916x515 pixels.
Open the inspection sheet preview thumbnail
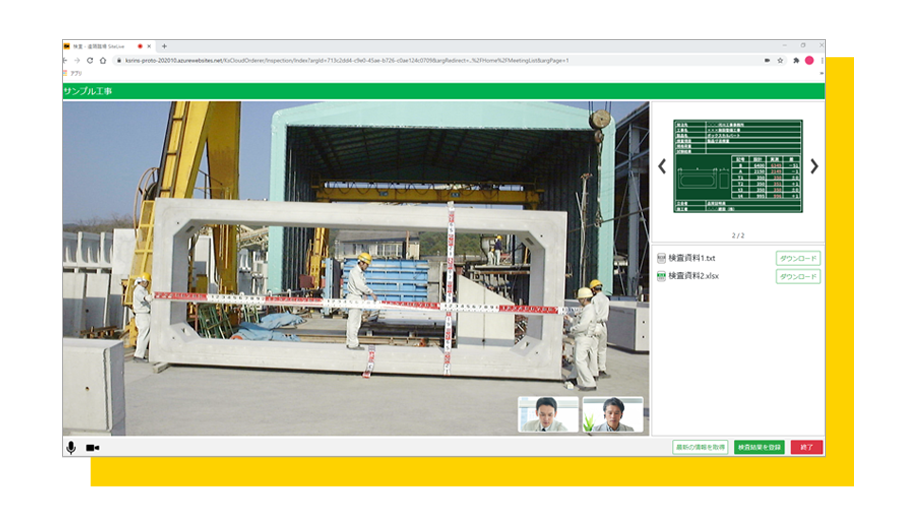tap(738, 166)
